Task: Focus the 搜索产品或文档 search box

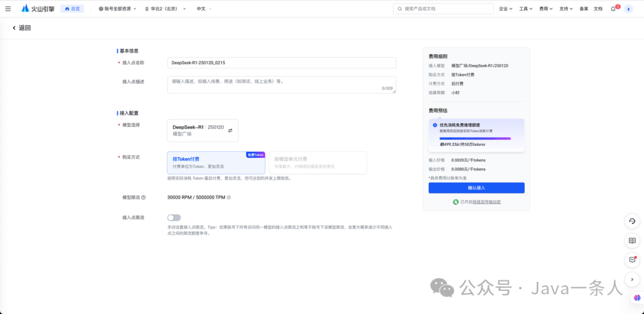Action: (x=443, y=8)
